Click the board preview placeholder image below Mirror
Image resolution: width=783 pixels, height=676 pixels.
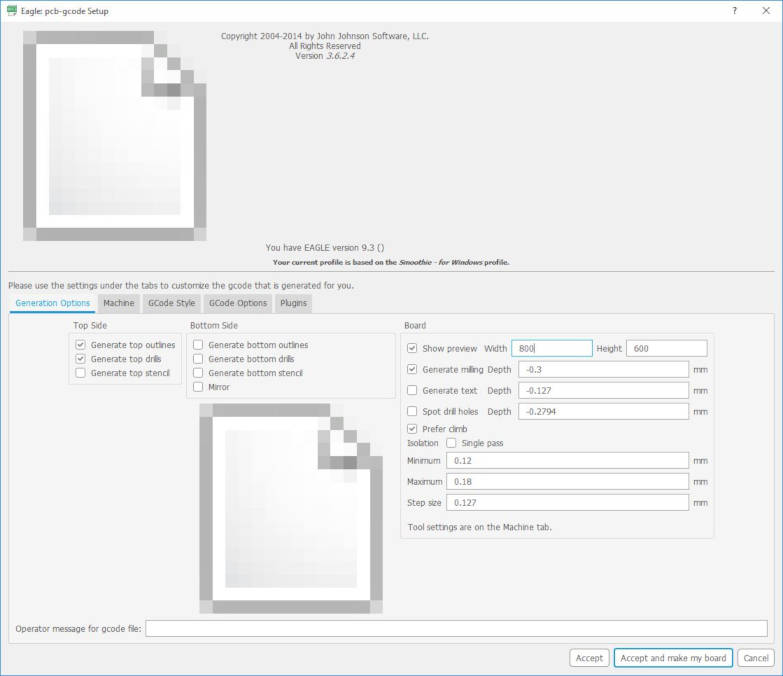(291, 508)
